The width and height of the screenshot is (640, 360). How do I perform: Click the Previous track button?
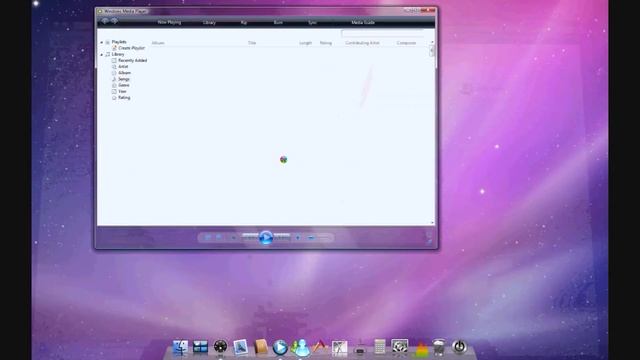(x=250, y=237)
